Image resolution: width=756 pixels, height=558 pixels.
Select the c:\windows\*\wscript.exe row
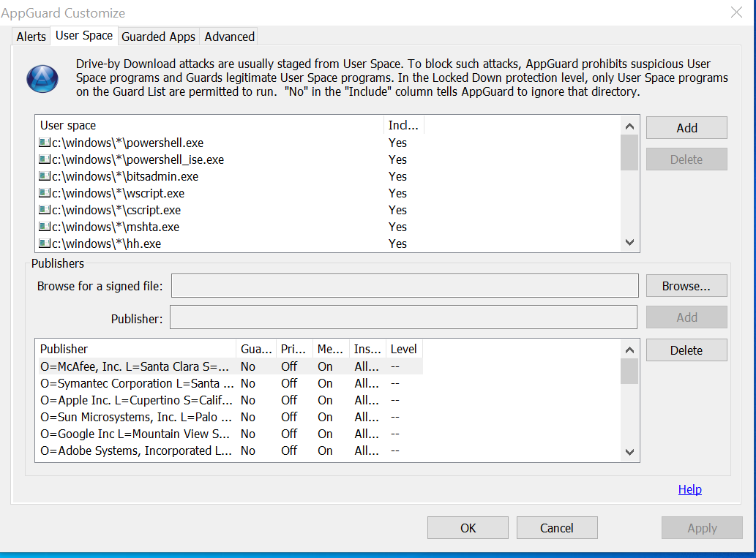pos(230,193)
